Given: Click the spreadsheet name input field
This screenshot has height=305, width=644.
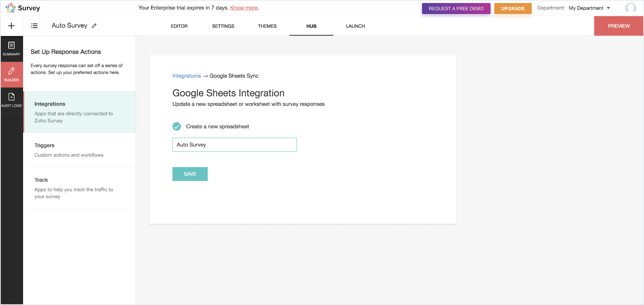Looking at the screenshot, I should [234, 145].
